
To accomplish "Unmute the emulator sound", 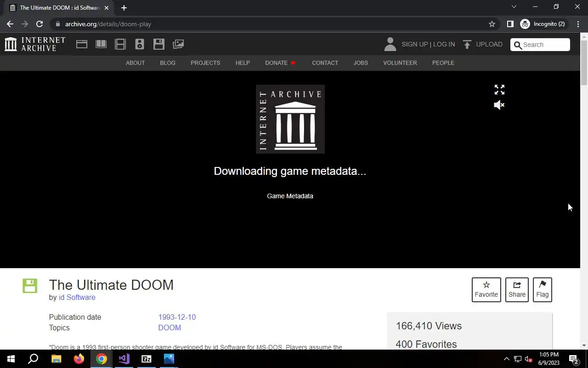I will (x=499, y=105).
